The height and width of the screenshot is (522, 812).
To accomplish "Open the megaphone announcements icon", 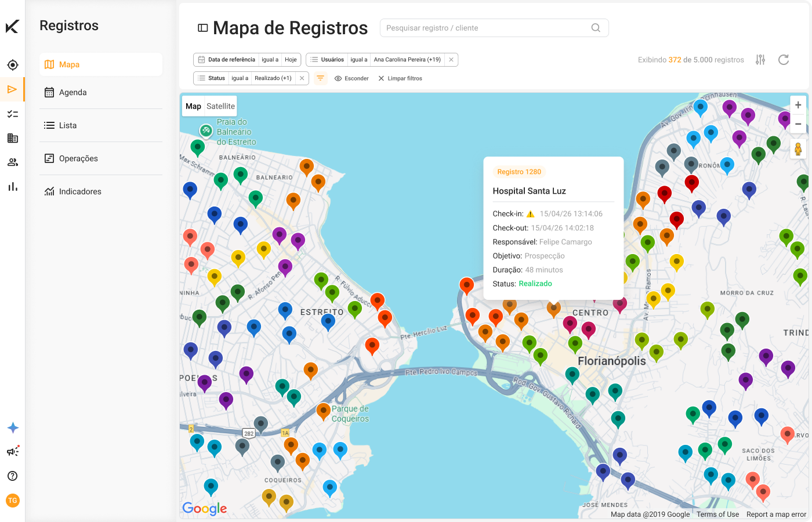I will (13, 451).
